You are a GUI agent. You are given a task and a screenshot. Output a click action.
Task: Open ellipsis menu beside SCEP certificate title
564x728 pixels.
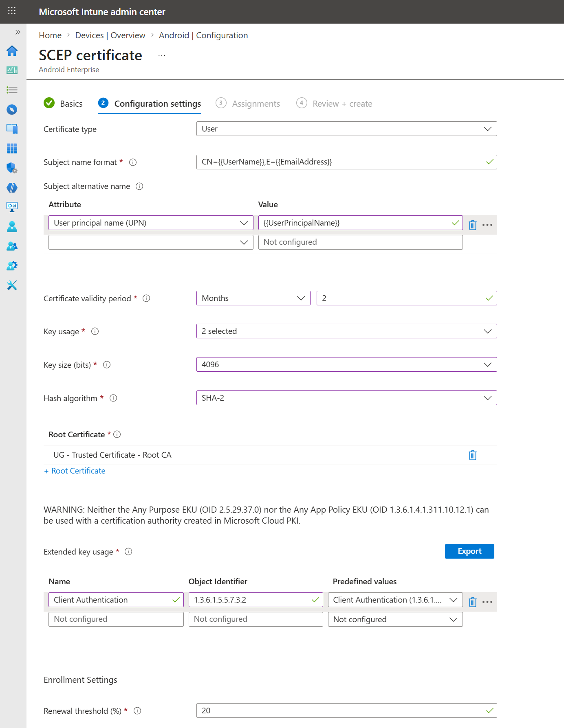click(162, 55)
